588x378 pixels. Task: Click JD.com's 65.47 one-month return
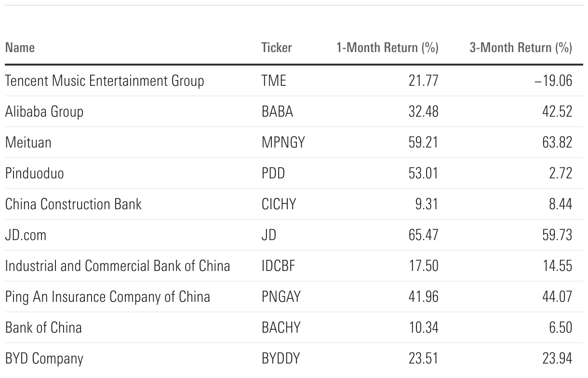(422, 235)
